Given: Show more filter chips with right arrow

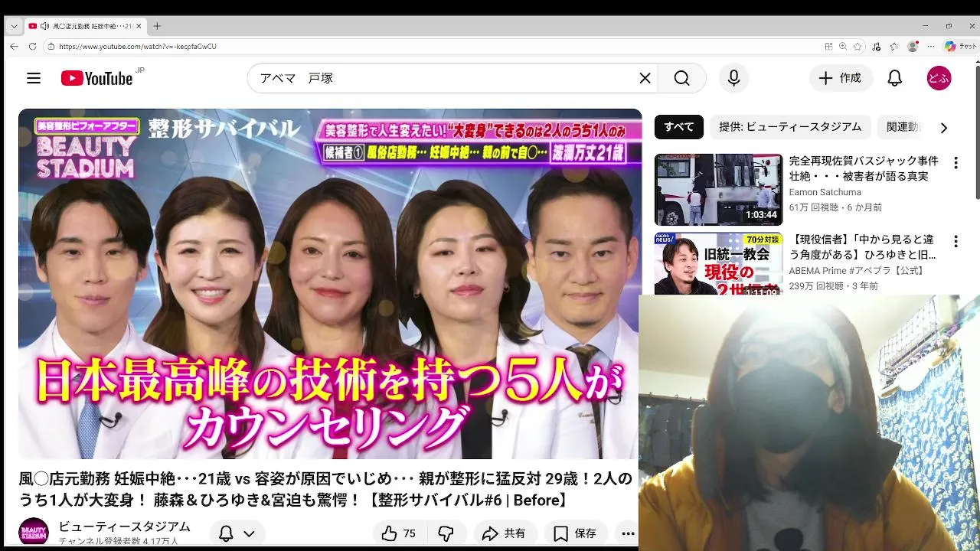Looking at the screenshot, I should 943,128.
